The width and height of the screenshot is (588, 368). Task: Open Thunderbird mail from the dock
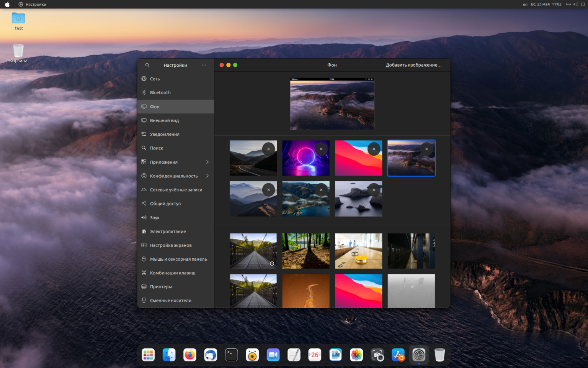point(211,355)
